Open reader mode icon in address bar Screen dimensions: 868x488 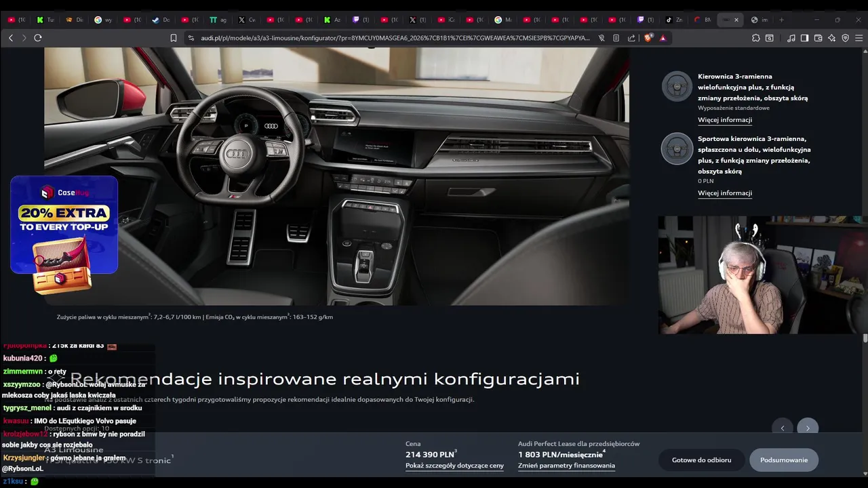coord(616,38)
